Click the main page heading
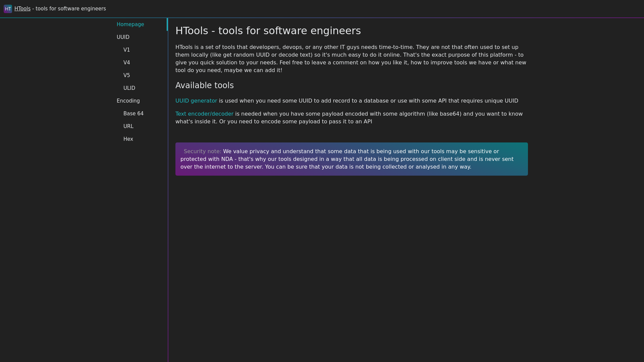Viewport: 644px width, 362px height. pos(268,31)
